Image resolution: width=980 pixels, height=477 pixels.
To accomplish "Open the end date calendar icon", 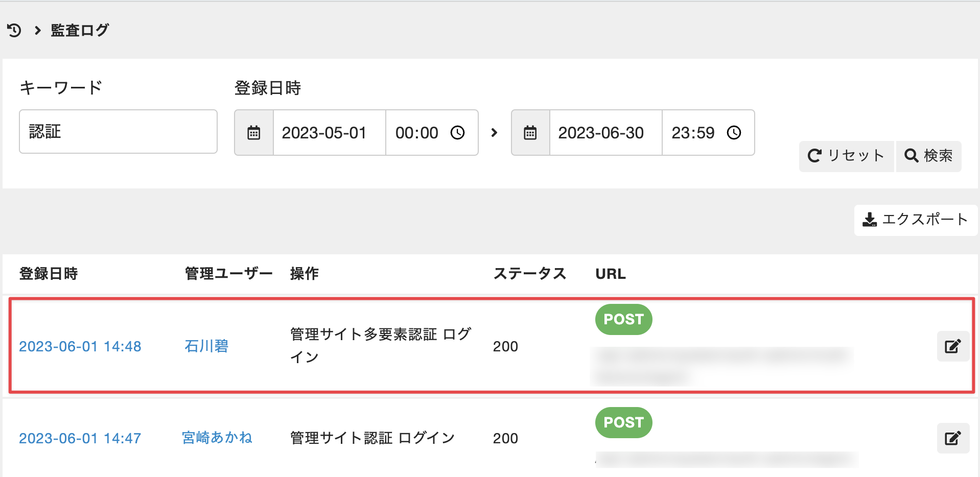I will (530, 133).
